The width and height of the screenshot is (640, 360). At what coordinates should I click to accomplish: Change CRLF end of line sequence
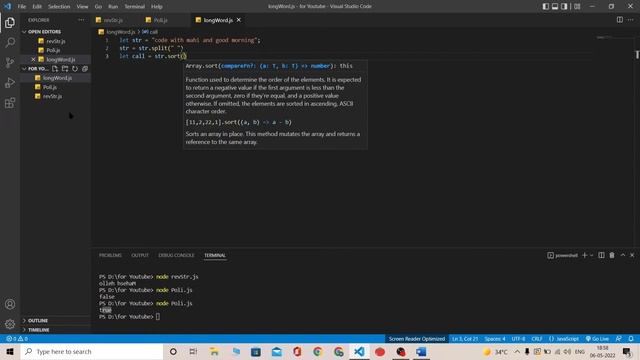coord(537,339)
